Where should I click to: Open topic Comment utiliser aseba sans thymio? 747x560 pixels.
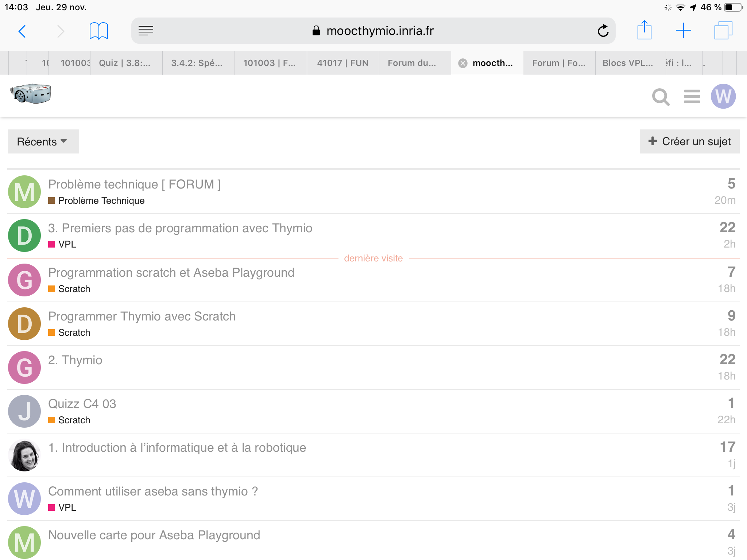click(153, 491)
